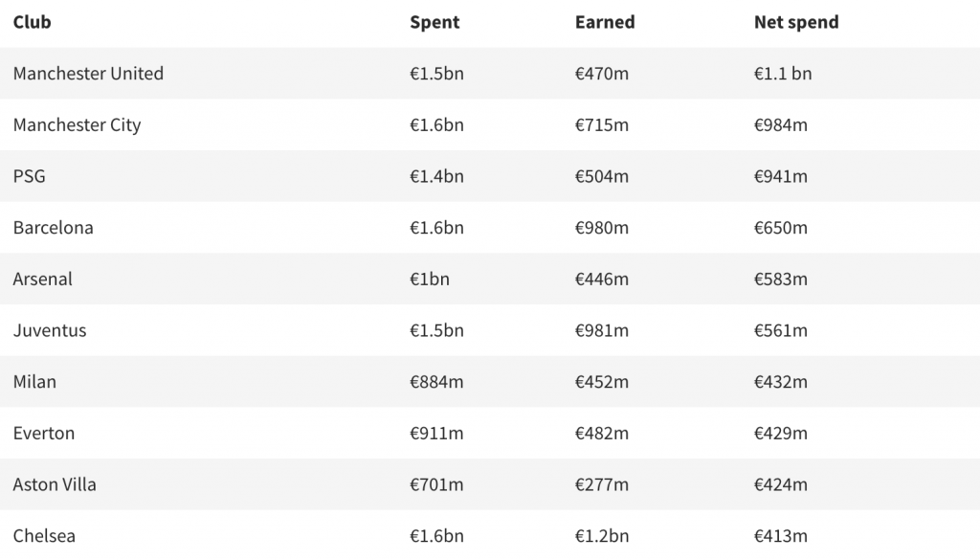This screenshot has height=560, width=980.
Task: Select Chelsea's €1.2bn earned value
Action: click(602, 536)
